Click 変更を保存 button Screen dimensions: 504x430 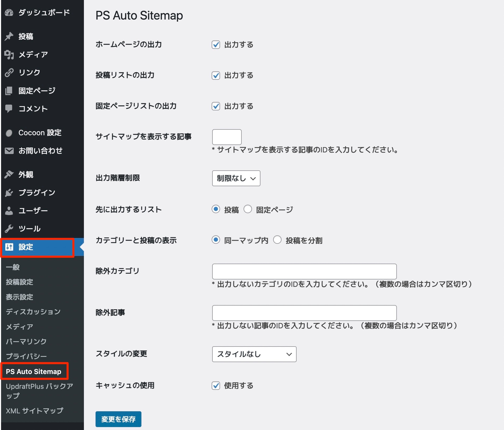pyautogui.click(x=118, y=419)
